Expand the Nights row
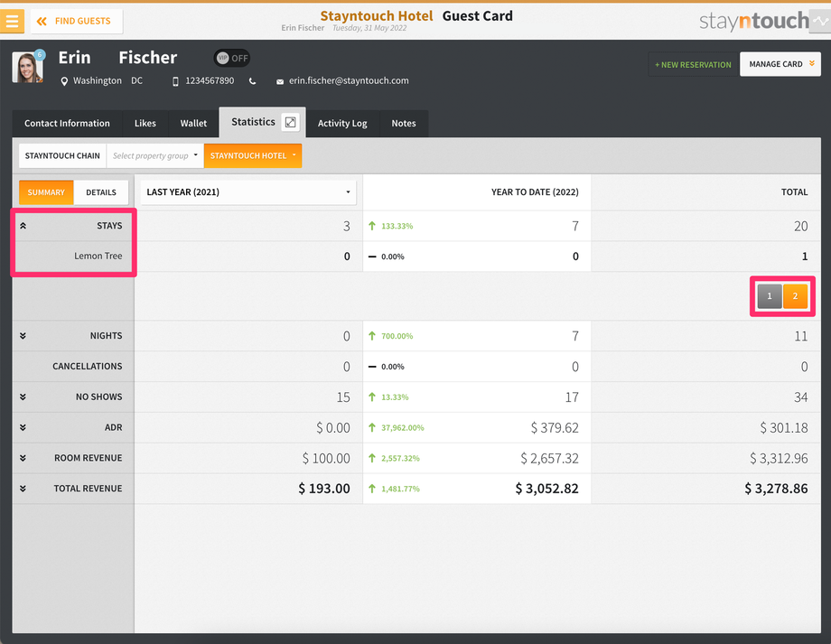This screenshot has width=831, height=644. (23, 336)
